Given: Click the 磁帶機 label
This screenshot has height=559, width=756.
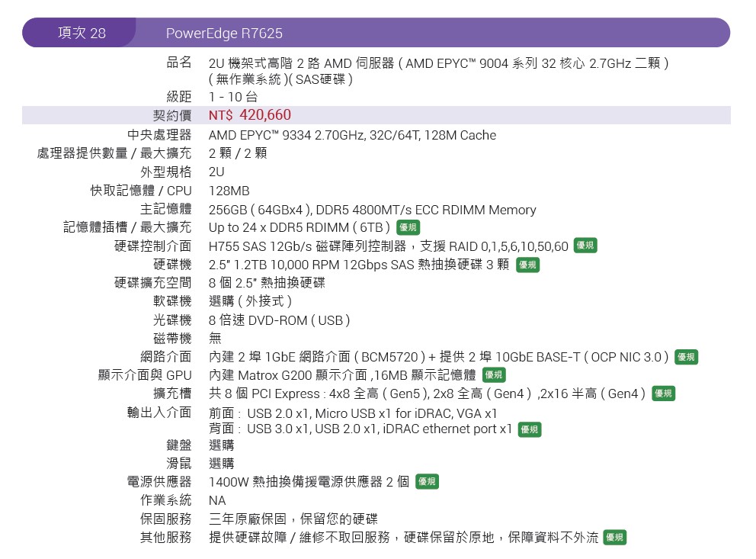Looking at the screenshot, I should [172, 338].
